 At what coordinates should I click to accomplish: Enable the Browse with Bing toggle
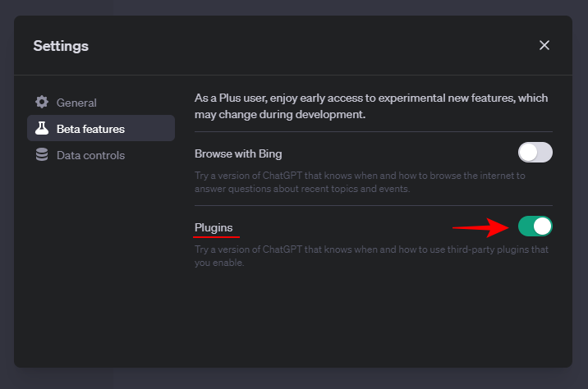[535, 153]
